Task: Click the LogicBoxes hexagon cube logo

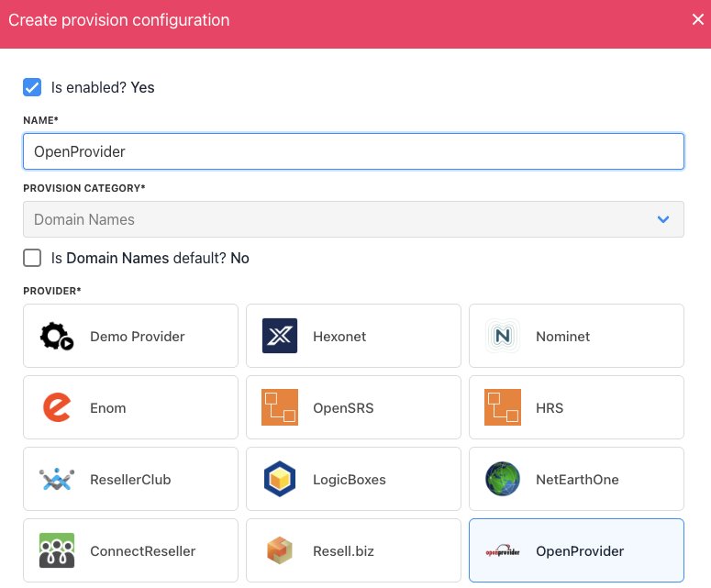Action: point(280,479)
